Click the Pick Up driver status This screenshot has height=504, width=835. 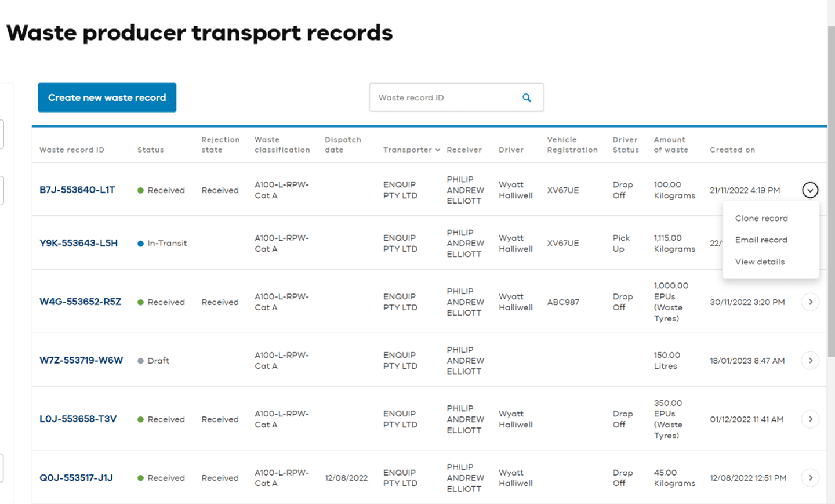coord(621,243)
